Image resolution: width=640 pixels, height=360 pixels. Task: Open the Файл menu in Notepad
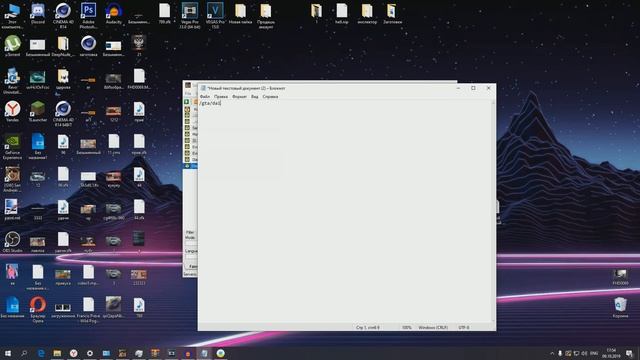(205, 97)
